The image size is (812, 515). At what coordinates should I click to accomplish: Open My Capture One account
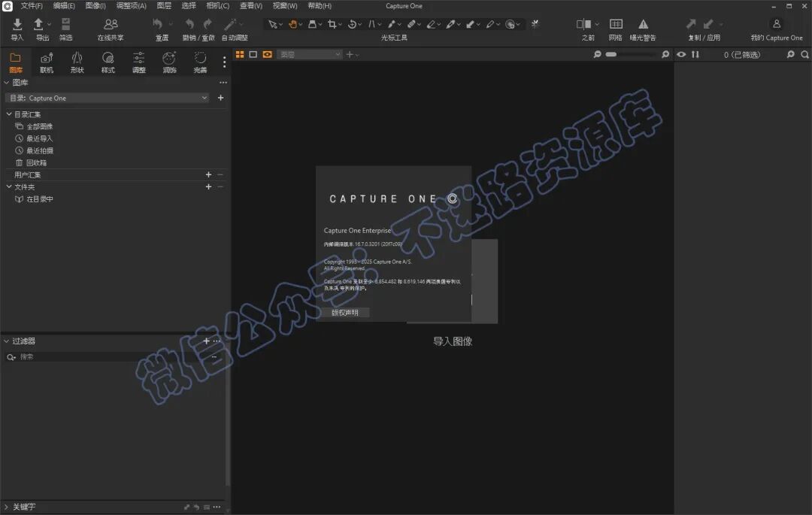tap(776, 24)
